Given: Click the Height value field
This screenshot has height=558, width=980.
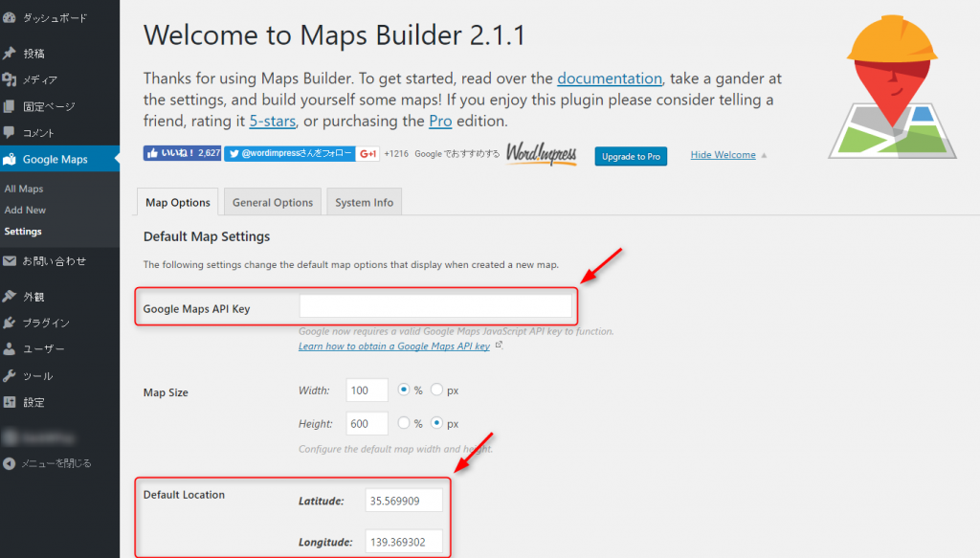Looking at the screenshot, I should point(367,424).
